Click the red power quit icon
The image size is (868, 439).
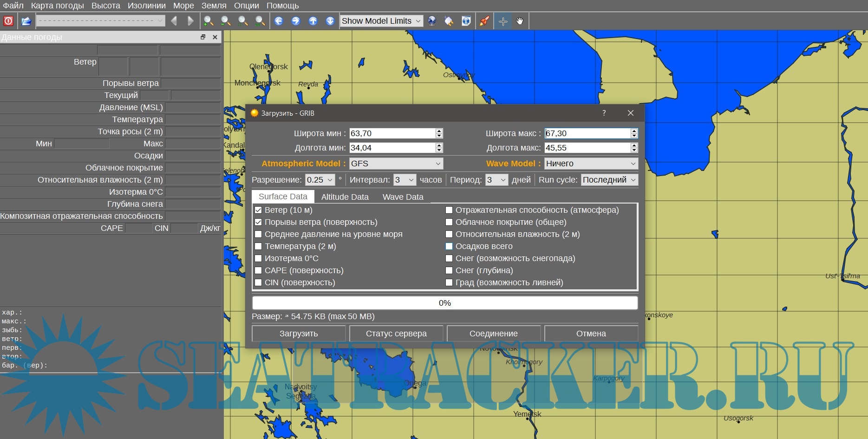pyautogui.click(x=8, y=21)
